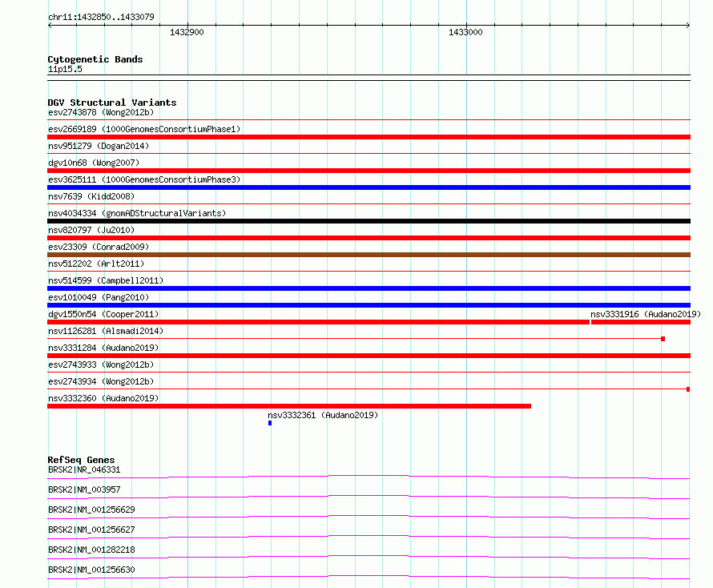Click the red bar under nsv3331284

click(x=369, y=356)
